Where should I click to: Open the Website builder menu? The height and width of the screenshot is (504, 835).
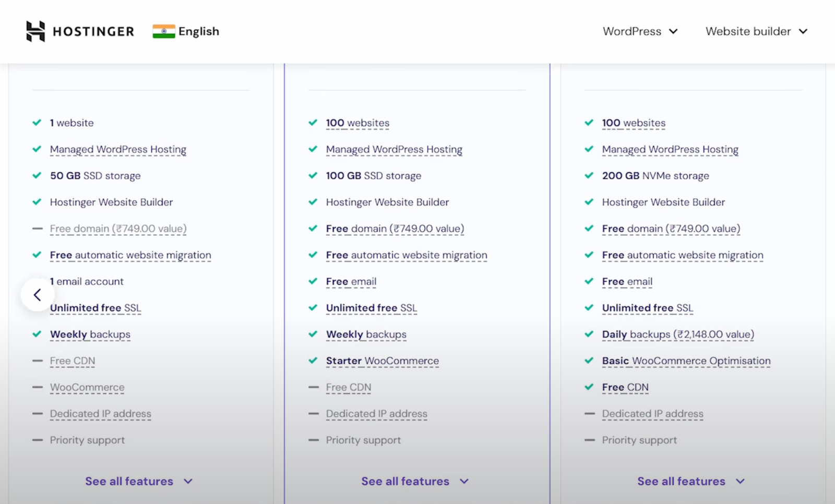click(757, 31)
